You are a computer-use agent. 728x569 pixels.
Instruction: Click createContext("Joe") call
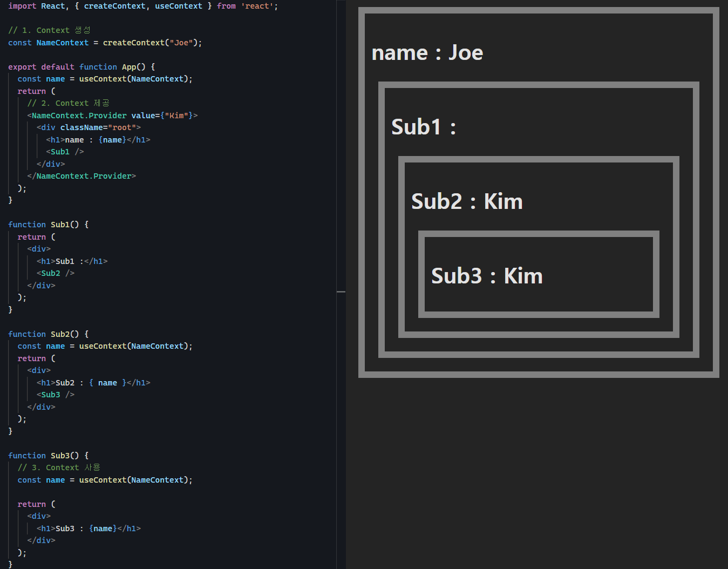pos(150,43)
